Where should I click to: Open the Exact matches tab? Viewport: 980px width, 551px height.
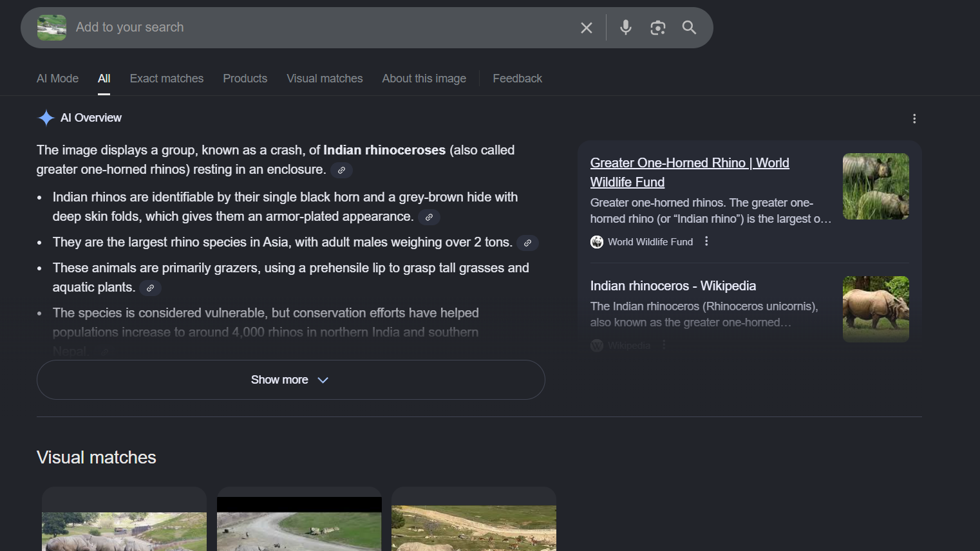[x=166, y=79]
